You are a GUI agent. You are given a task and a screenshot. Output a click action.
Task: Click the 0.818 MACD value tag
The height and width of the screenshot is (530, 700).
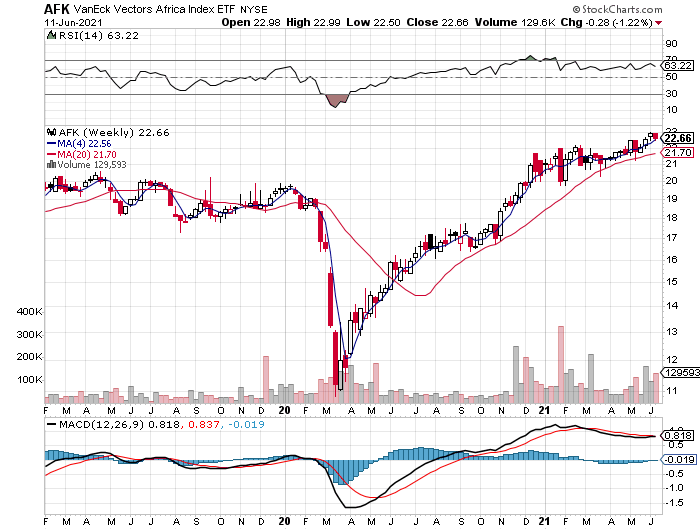point(678,435)
